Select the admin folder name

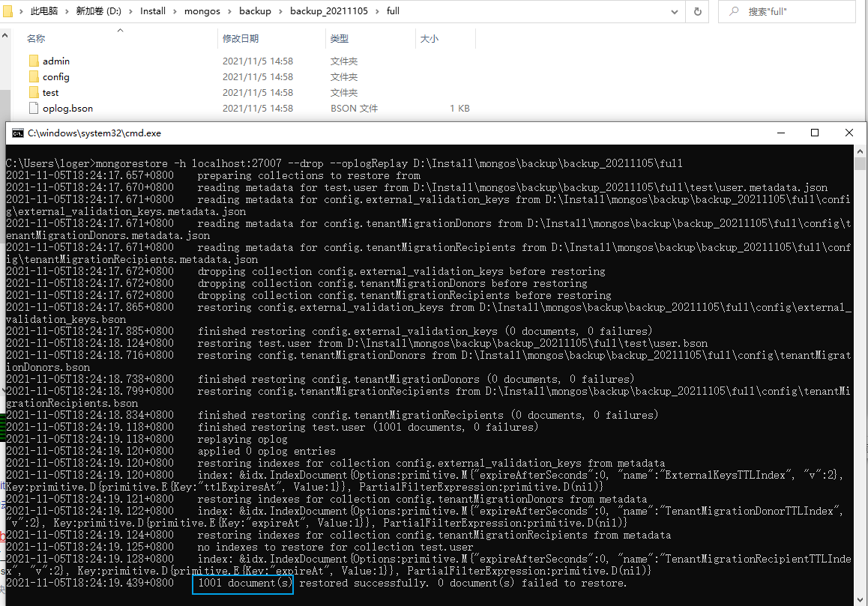(x=56, y=61)
